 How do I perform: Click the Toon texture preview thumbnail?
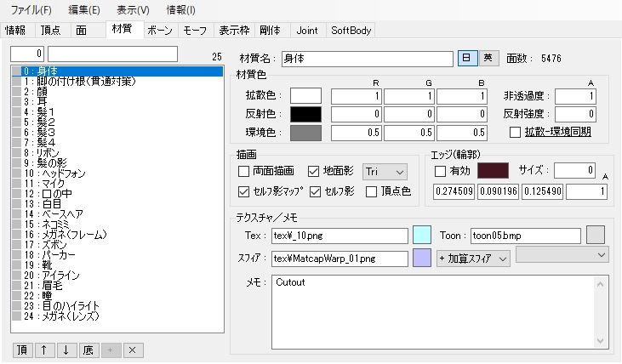pos(596,235)
